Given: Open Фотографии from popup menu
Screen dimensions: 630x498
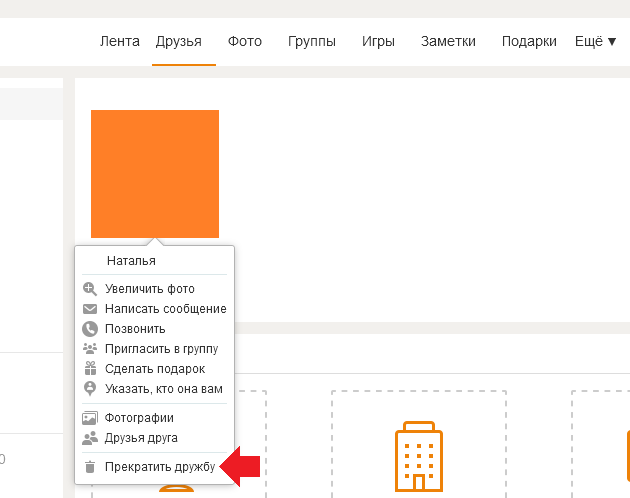Looking at the screenshot, I should (x=139, y=418).
